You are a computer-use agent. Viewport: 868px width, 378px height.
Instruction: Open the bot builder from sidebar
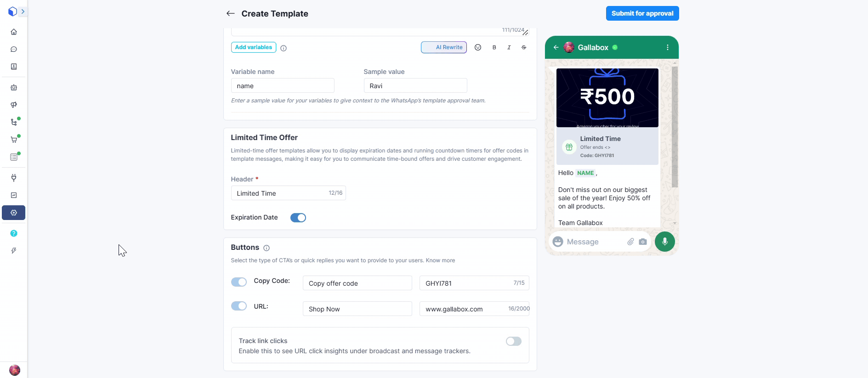[x=14, y=87]
